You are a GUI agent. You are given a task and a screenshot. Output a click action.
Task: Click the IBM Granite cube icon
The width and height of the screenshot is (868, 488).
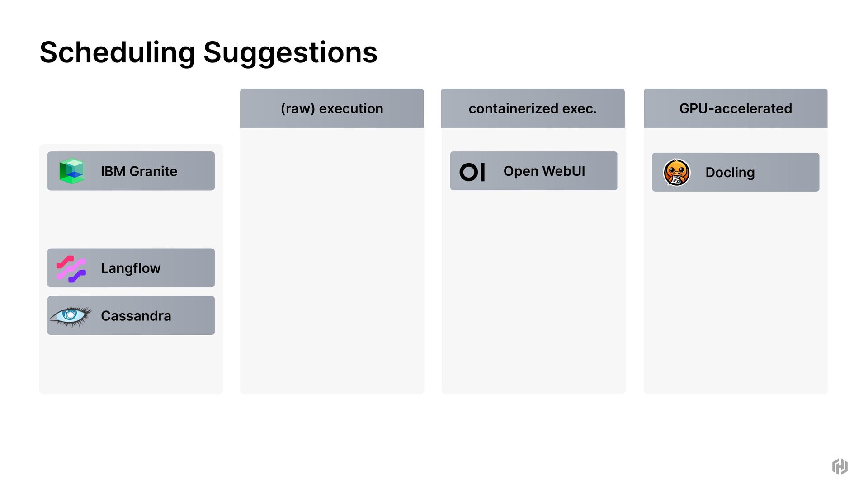[72, 171]
